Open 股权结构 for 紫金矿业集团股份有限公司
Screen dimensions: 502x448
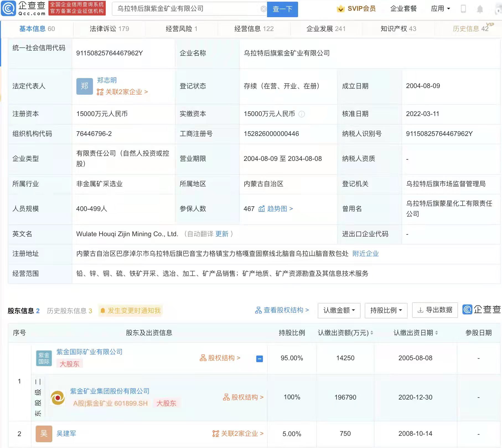point(243,397)
